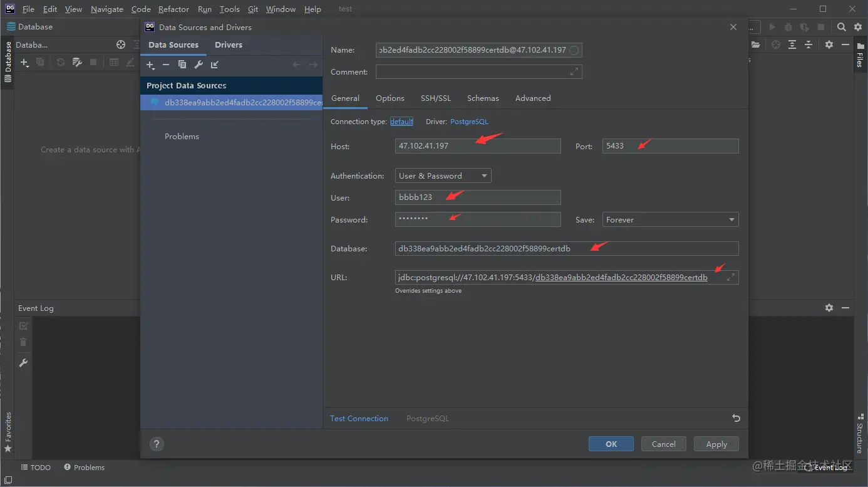Duplicate the selected data source in the dialog

tap(182, 65)
